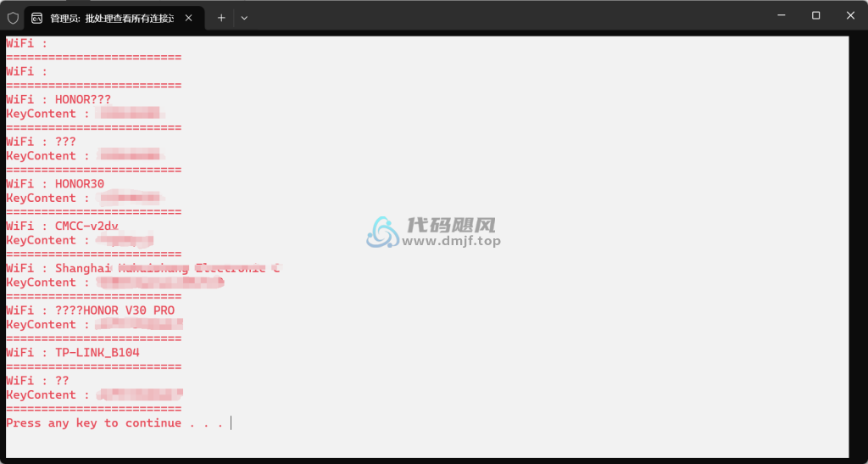Click KeyContent line under HONOR V30 PRO
This screenshot has width=868, height=464.
coord(95,325)
